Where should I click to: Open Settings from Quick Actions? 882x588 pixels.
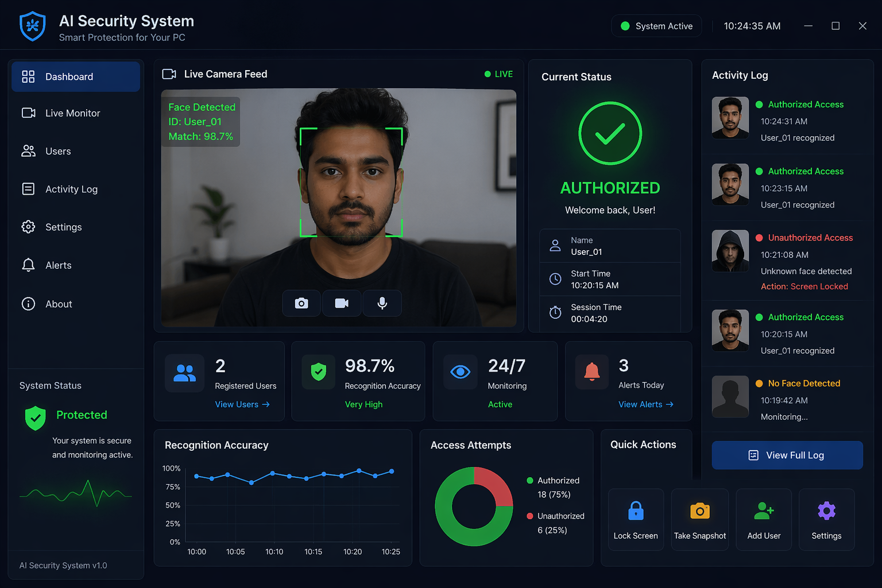tap(826, 520)
